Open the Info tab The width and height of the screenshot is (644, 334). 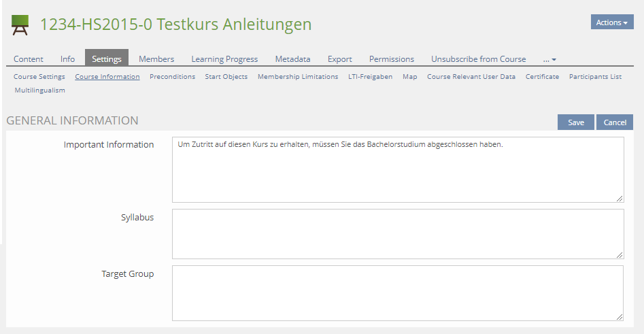[x=67, y=59]
